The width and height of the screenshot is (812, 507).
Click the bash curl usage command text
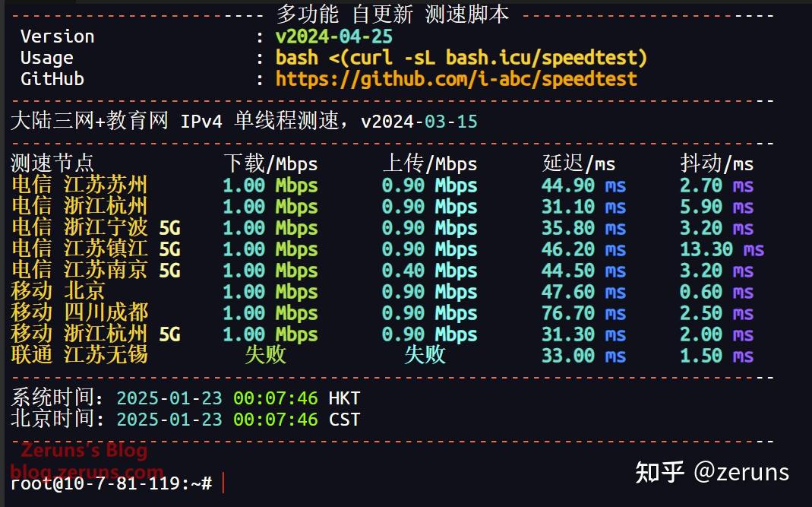click(x=461, y=58)
